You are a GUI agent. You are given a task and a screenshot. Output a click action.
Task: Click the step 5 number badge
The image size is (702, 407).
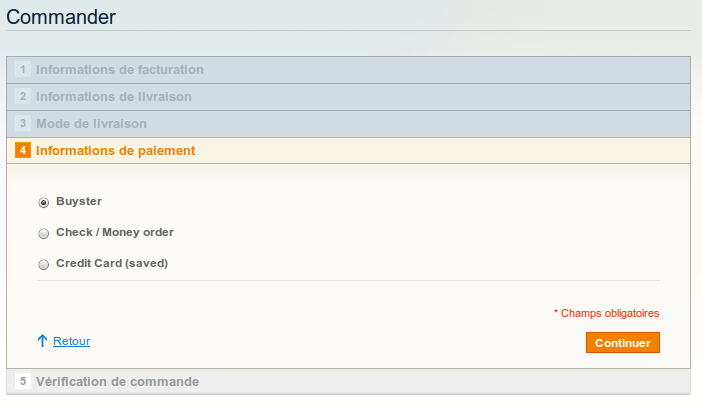pos(23,382)
